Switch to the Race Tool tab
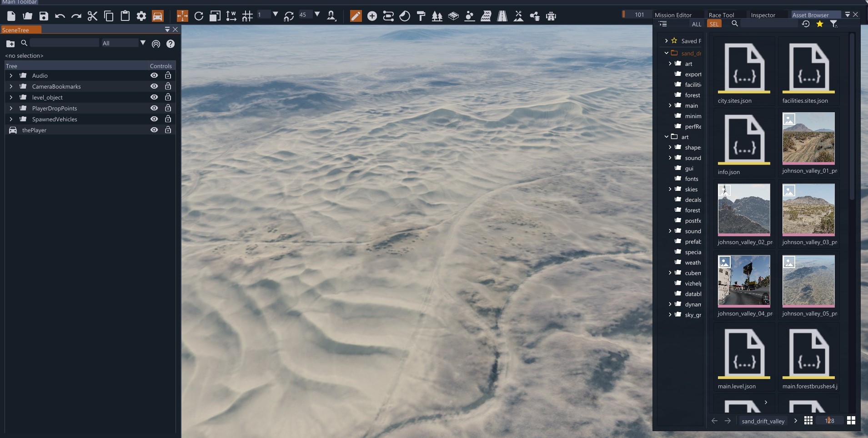868x438 pixels. [722, 15]
